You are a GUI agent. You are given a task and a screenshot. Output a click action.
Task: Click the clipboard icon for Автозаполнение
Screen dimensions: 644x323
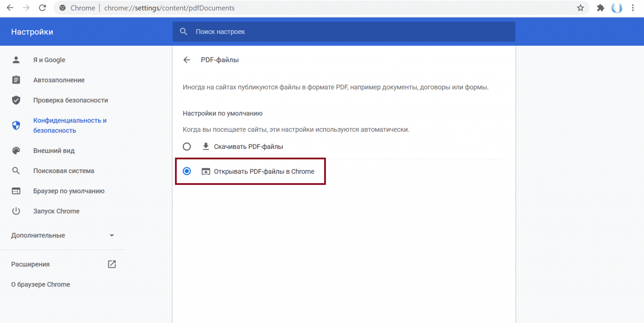[x=16, y=80]
